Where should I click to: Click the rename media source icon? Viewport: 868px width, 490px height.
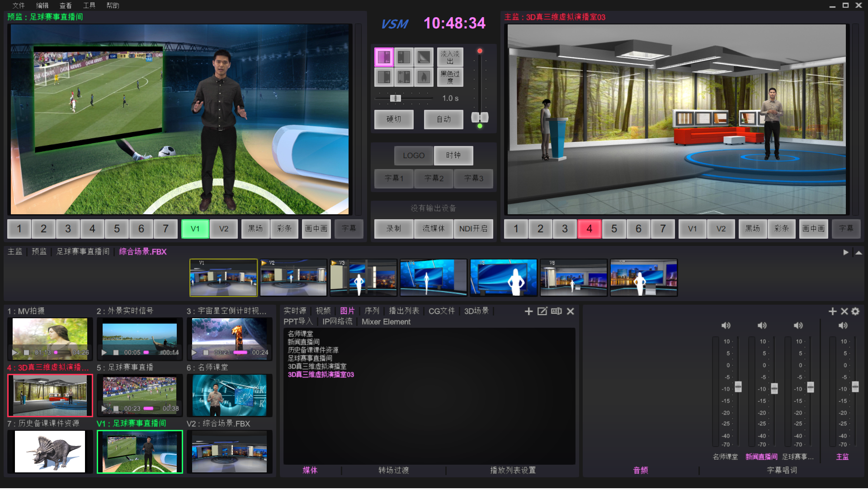click(557, 311)
